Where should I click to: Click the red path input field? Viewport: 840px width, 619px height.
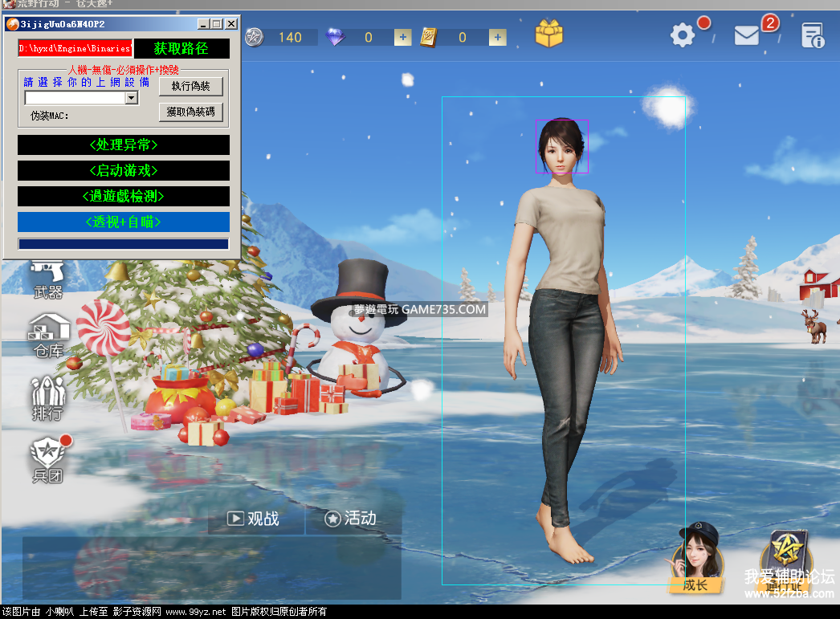pos(75,49)
